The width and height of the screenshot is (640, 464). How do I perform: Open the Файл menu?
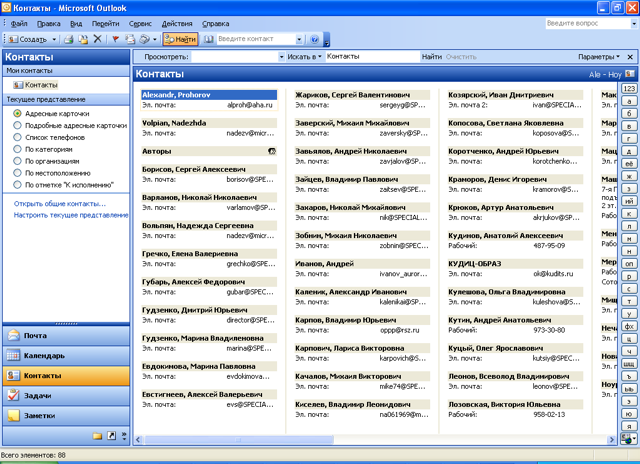(x=19, y=24)
